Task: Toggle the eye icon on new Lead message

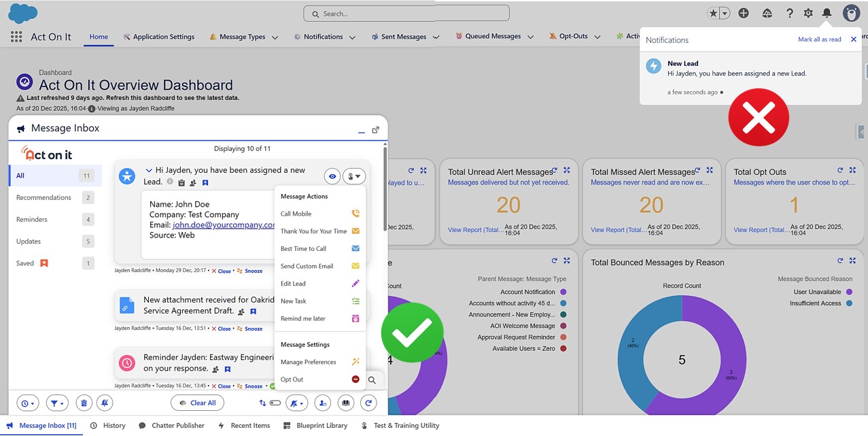Action: pos(332,176)
